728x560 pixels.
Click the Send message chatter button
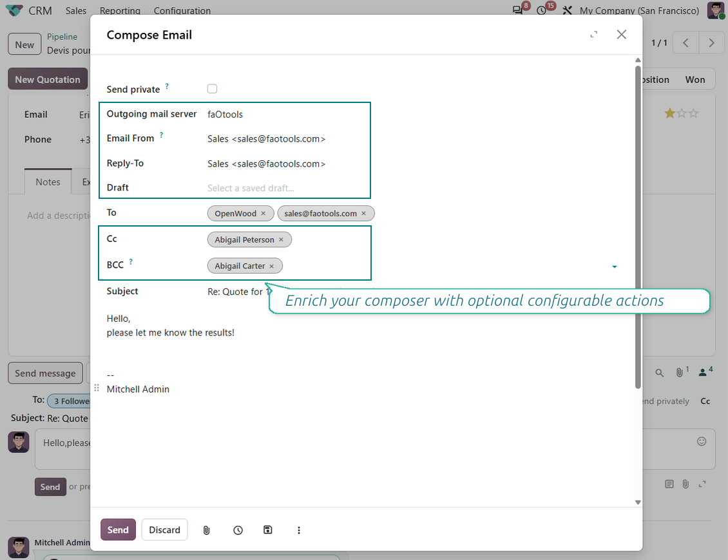(x=45, y=373)
